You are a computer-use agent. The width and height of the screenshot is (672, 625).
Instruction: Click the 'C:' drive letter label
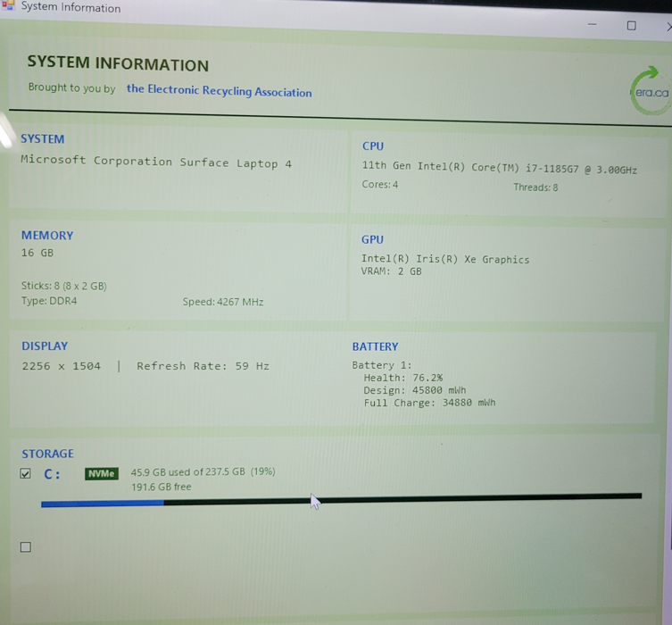[52, 474]
